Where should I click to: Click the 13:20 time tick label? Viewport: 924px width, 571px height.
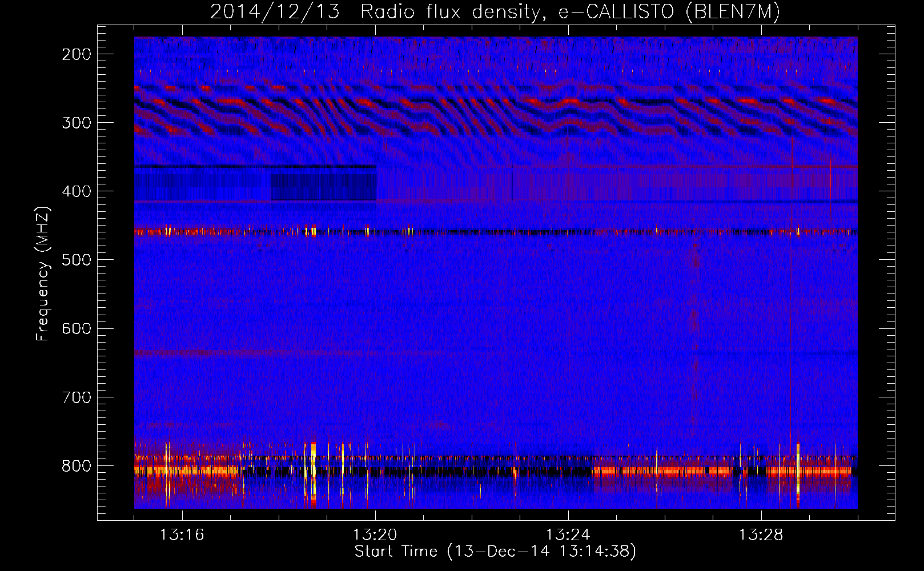coord(375,535)
